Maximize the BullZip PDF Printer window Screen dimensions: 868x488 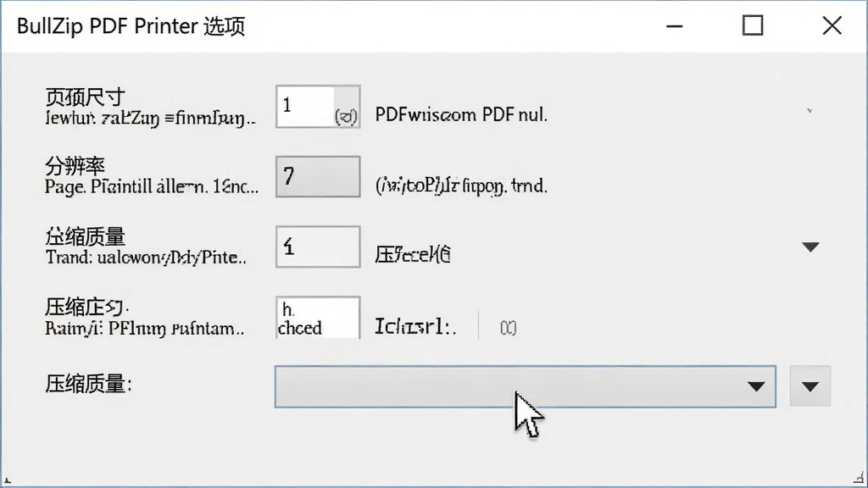tap(753, 26)
